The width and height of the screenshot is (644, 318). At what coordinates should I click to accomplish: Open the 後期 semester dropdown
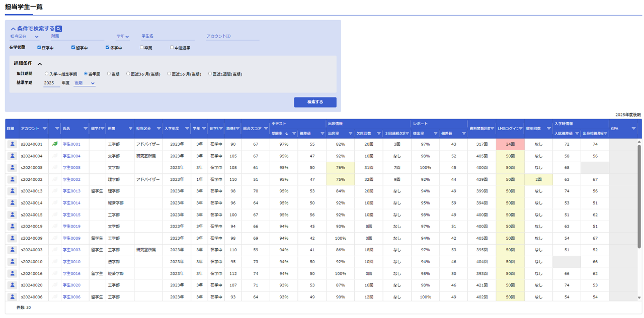[84, 83]
